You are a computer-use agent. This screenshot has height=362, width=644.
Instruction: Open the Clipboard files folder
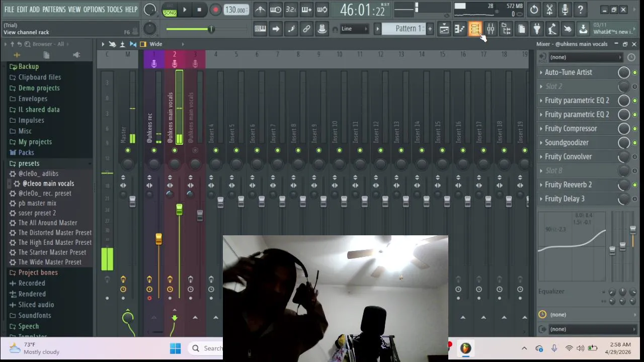pos(40,77)
